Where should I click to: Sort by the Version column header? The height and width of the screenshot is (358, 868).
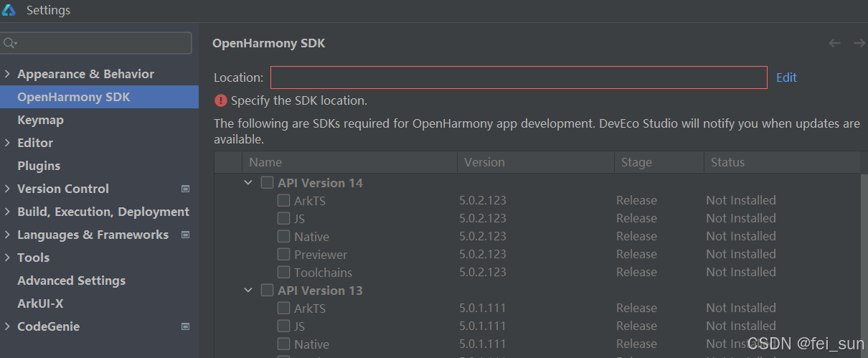(x=536, y=162)
